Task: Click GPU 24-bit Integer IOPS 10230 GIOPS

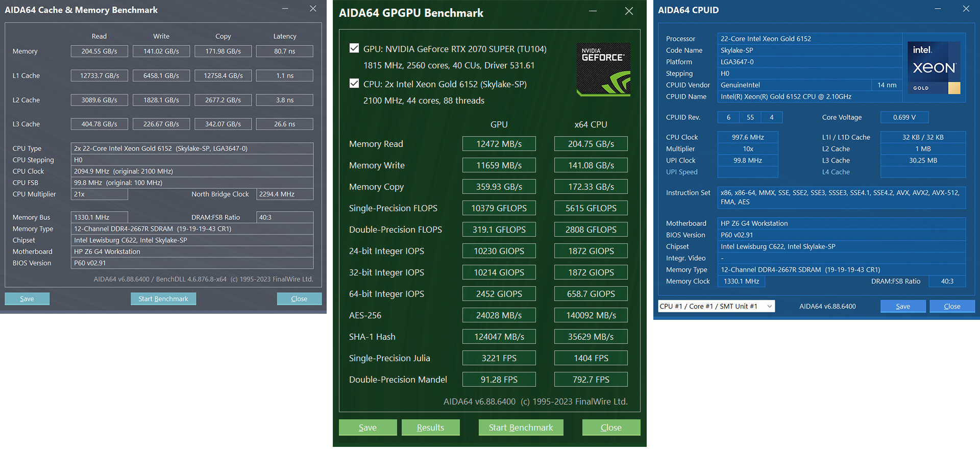Action: pos(499,251)
